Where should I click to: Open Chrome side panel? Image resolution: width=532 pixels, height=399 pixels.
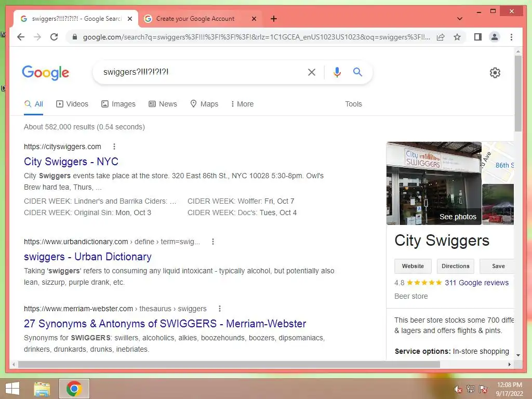coord(478,37)
